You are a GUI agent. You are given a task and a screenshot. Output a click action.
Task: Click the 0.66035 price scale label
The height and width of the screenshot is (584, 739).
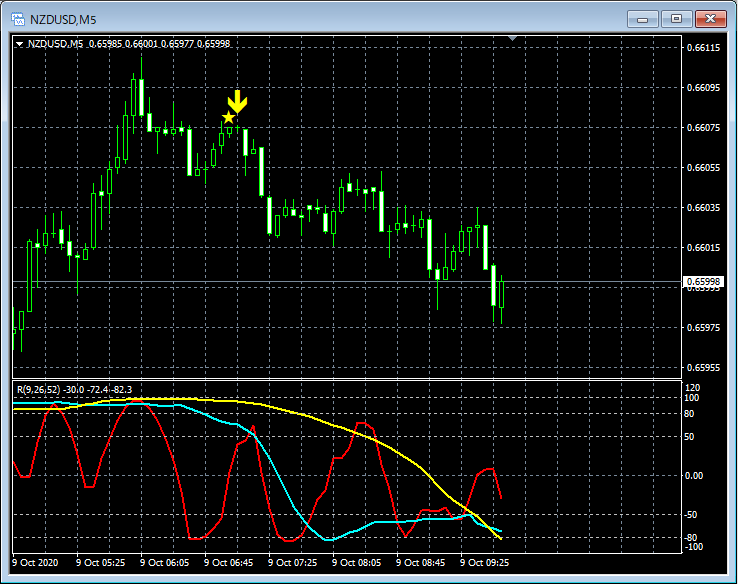coord(703,208)
